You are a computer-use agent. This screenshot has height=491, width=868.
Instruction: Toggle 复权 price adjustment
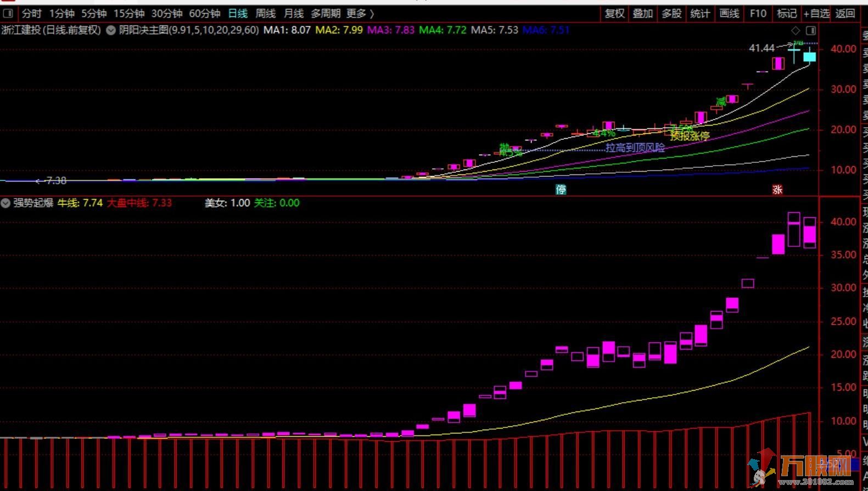[614, 13]
